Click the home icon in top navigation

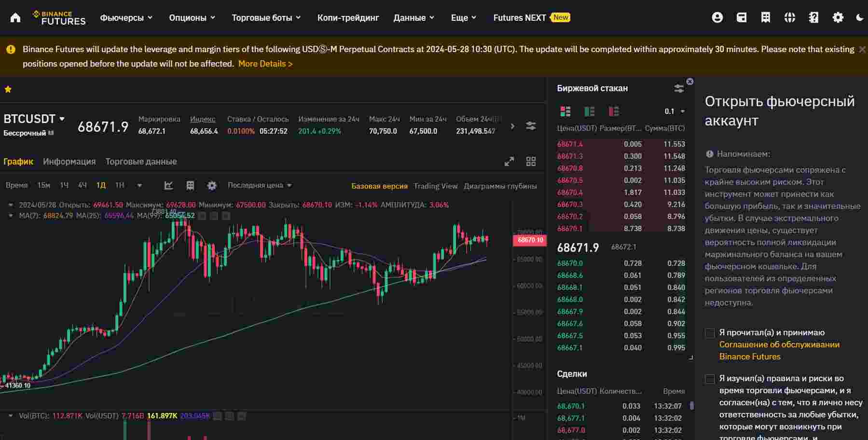pyautogui.click(x=15, y=18)
